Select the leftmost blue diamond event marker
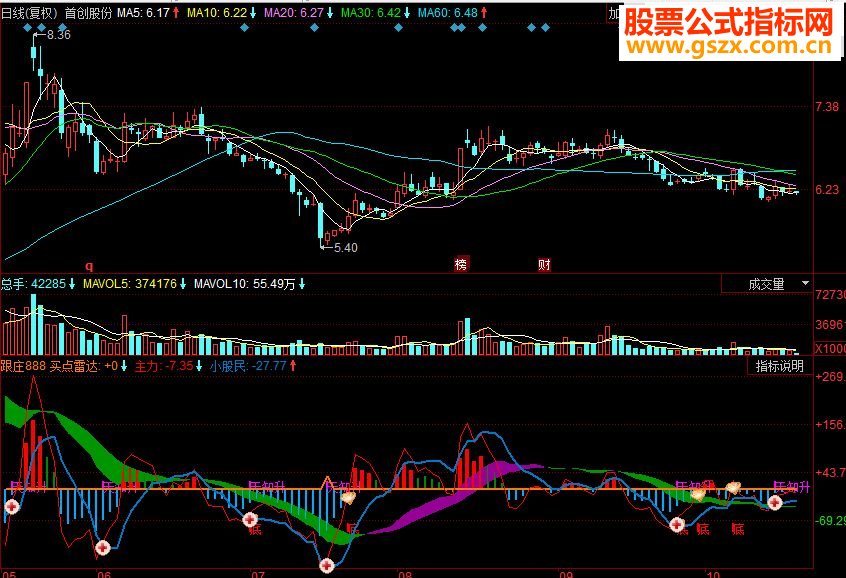The image size is (846, 578). (28, 28)
